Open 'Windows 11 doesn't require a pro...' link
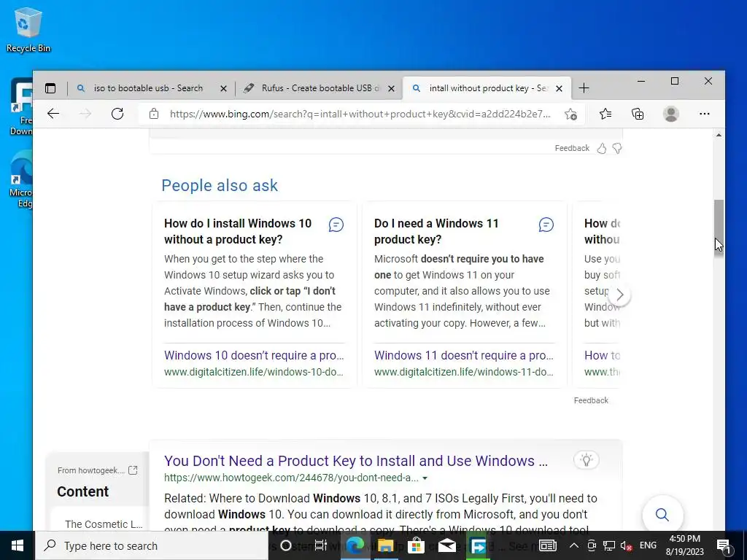 (463, 355)
